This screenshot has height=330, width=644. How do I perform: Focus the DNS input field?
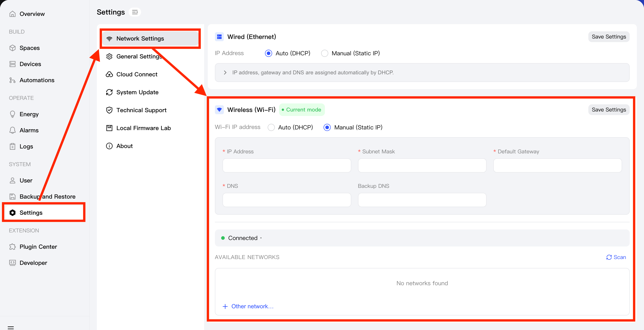tap(287, 200)
